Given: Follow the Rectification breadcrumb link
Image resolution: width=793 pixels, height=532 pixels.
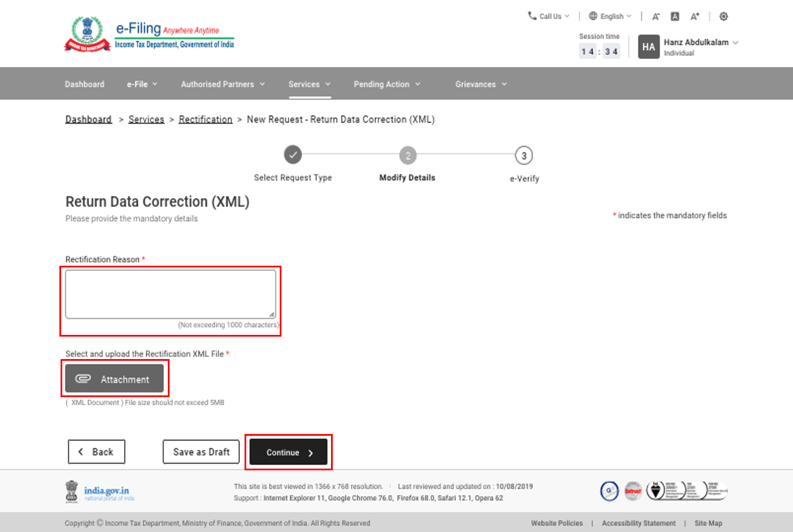Looking at the screenshot, I should 205,119.
